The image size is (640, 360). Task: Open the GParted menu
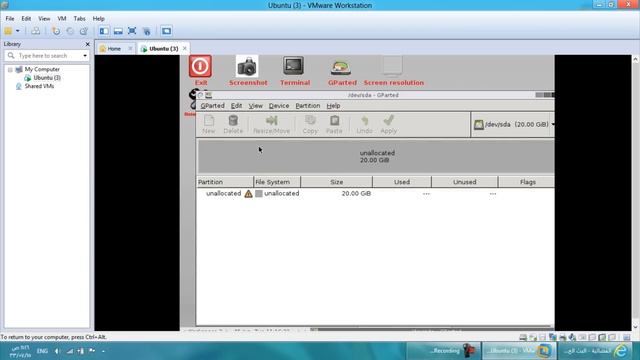tap(212, 106)
